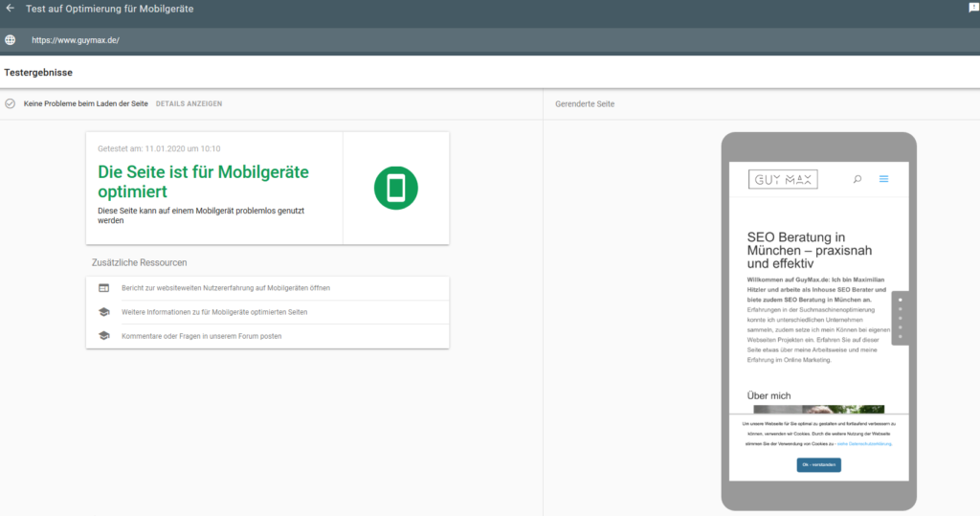The width and height of the screenshot is (980, 516).
Task: Click the title Test auf Optimierung für Mobilgeräte
Action: click(x=109, y=9)
